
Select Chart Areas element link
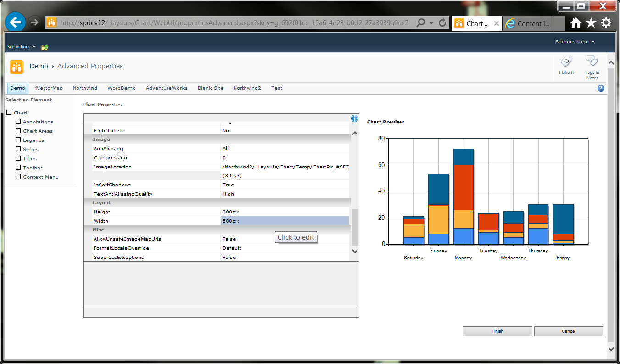click(x=38, y=131)
